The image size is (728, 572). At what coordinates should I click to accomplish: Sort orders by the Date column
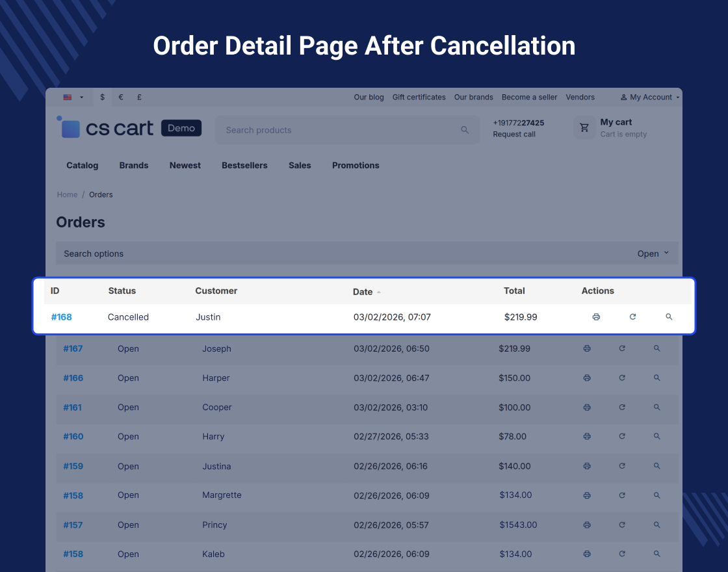pyautogui.click(x=367, y=292)
